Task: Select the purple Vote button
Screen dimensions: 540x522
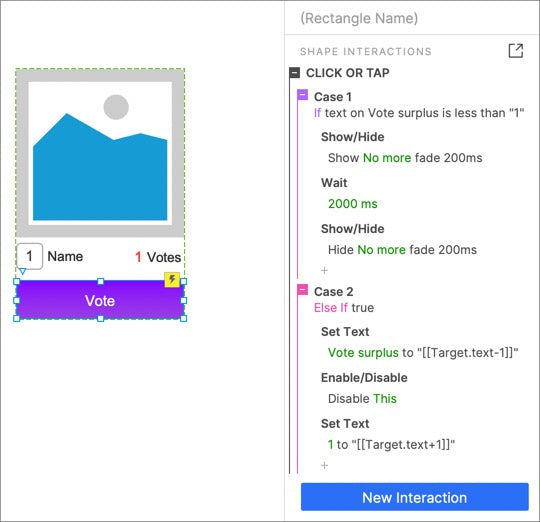Action: (x=100, y=300)
